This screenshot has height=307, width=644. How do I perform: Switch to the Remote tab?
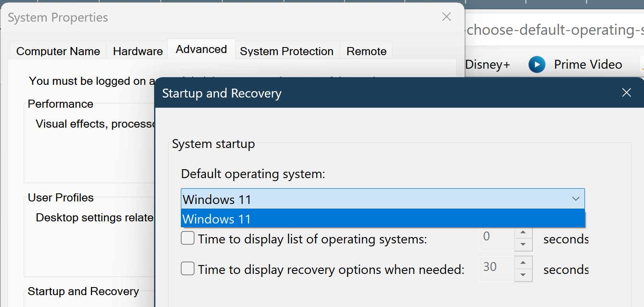coord(366,51)
